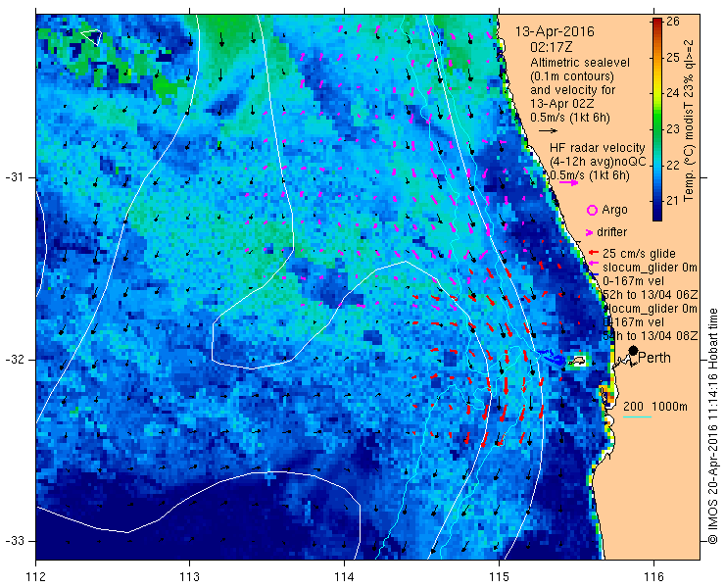Click the longitude axis label 112
This screenshot has width=725, height=588.
[35, 577]
